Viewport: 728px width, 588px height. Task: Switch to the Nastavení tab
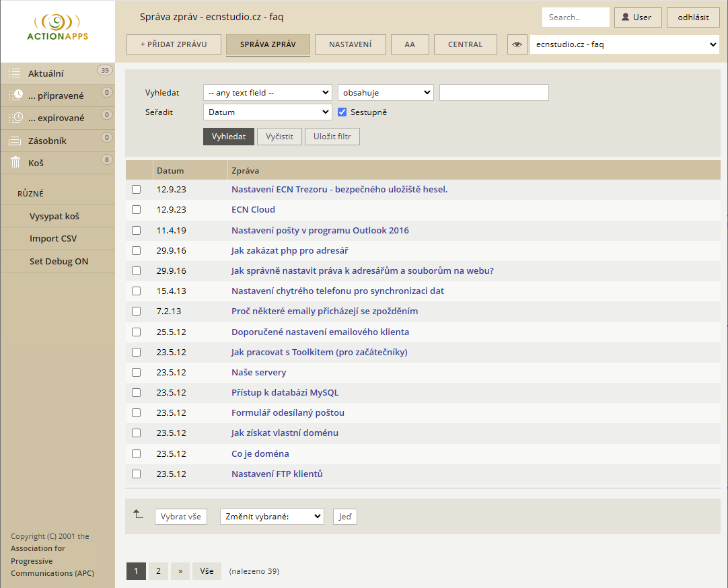pos(350,44)
